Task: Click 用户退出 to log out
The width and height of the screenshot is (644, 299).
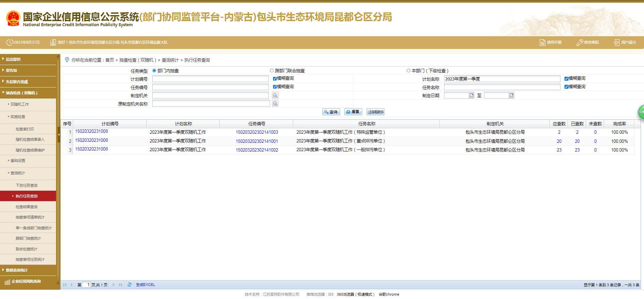Action: point(625,42)
